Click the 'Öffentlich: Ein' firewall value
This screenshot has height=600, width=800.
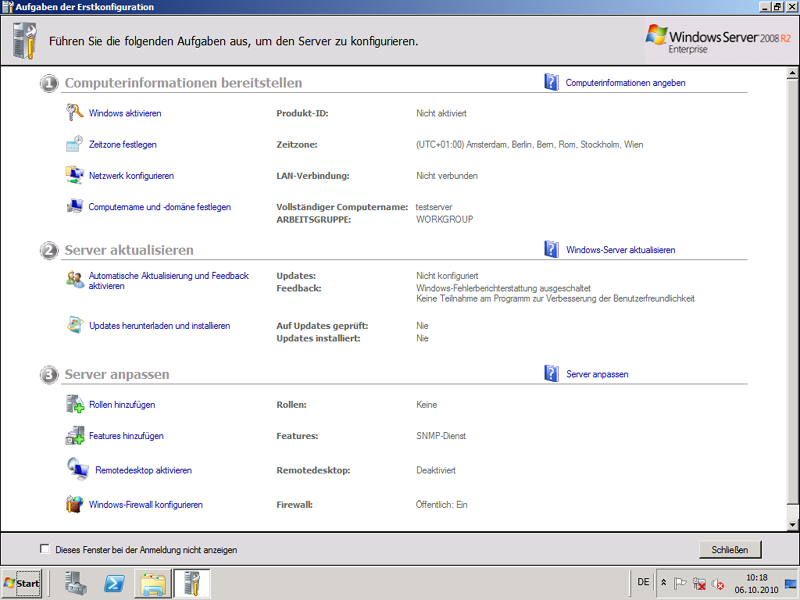(x=441, y=505)
